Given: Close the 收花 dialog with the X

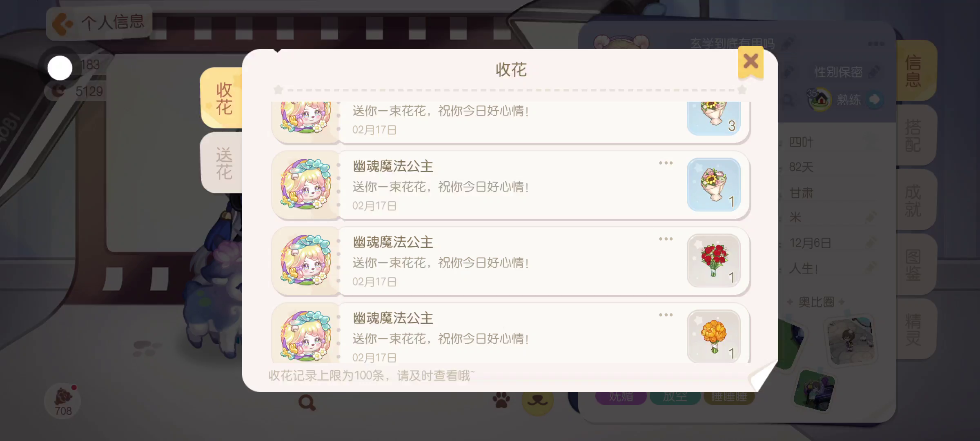Looking at the screenshot, I should [751, 62].
